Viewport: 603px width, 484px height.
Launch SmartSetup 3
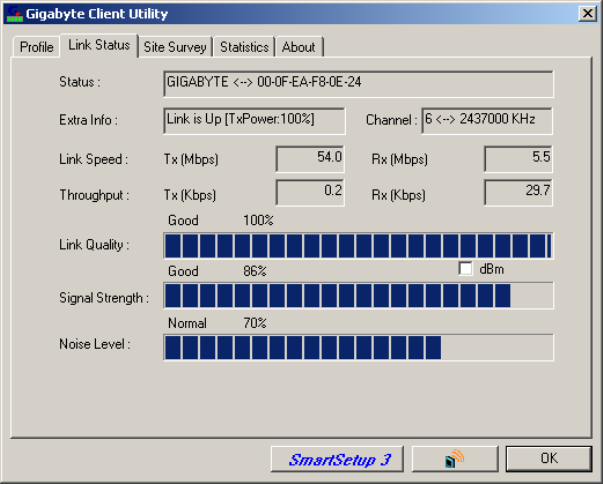pyautogui.click(x=337, y=459)
